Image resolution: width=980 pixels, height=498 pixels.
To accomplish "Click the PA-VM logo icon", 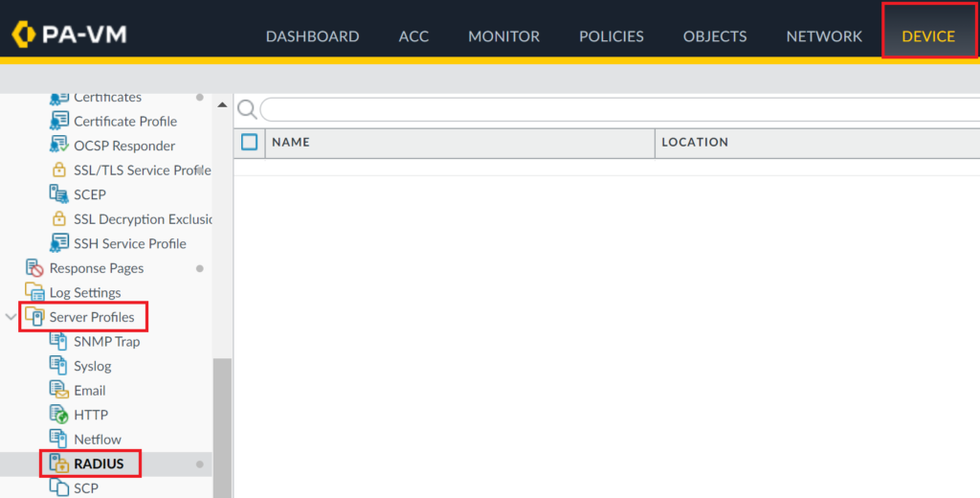I will click(x=23, y=35).
